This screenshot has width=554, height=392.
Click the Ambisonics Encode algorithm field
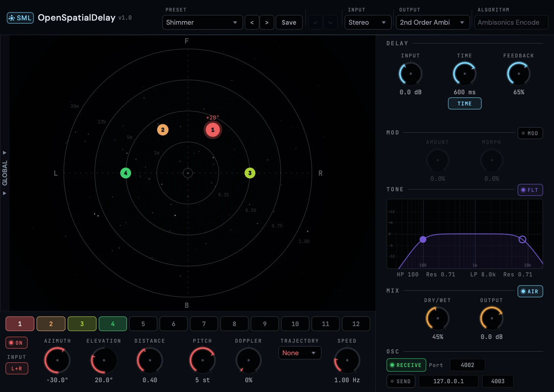[511, 22]
